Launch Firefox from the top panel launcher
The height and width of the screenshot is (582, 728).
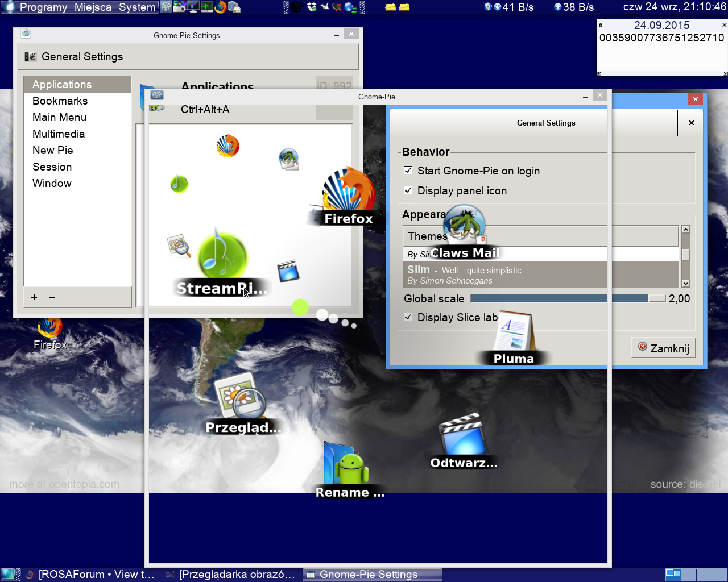point(221,7)
